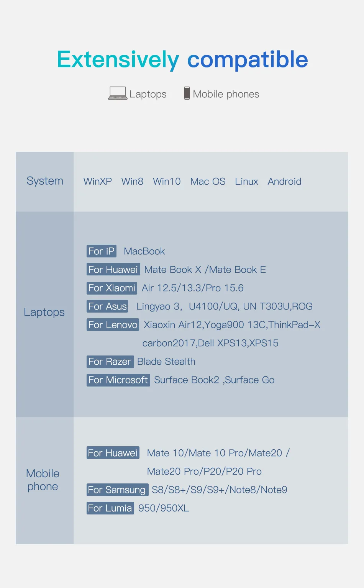This screenshot has width=364, height=588.
Task: Click the 'For Asus' tag
Action: tap(107, 306)
